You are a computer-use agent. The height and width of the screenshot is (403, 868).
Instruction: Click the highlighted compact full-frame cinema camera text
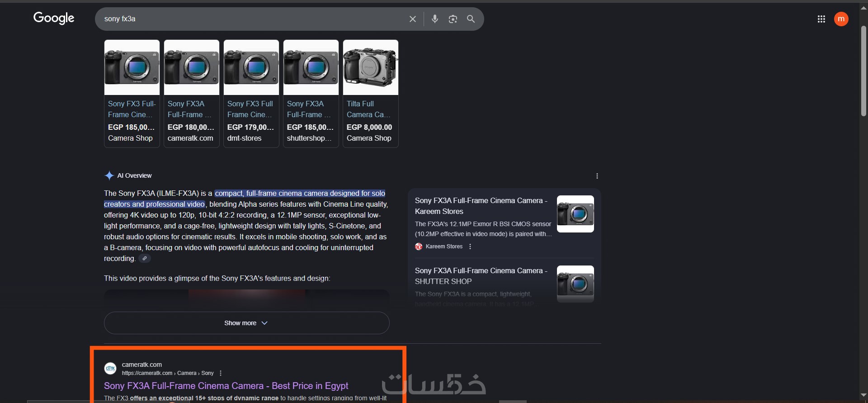point(245,199)
